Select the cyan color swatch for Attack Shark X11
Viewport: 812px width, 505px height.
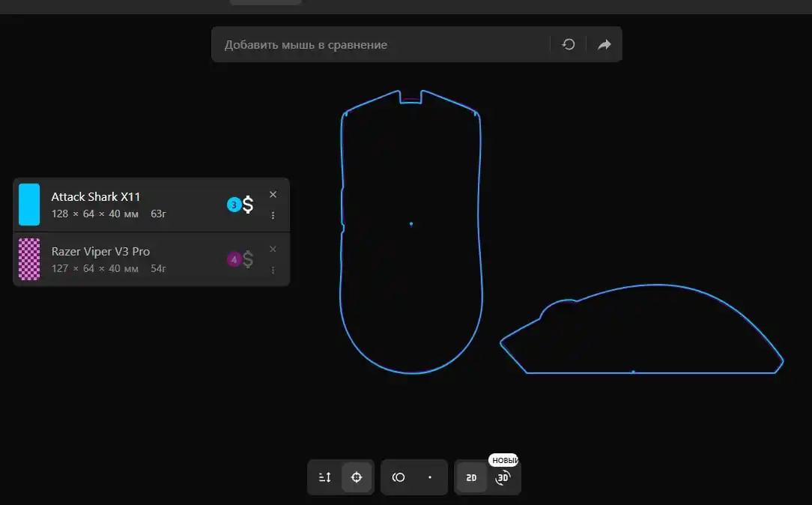(29, 205)
